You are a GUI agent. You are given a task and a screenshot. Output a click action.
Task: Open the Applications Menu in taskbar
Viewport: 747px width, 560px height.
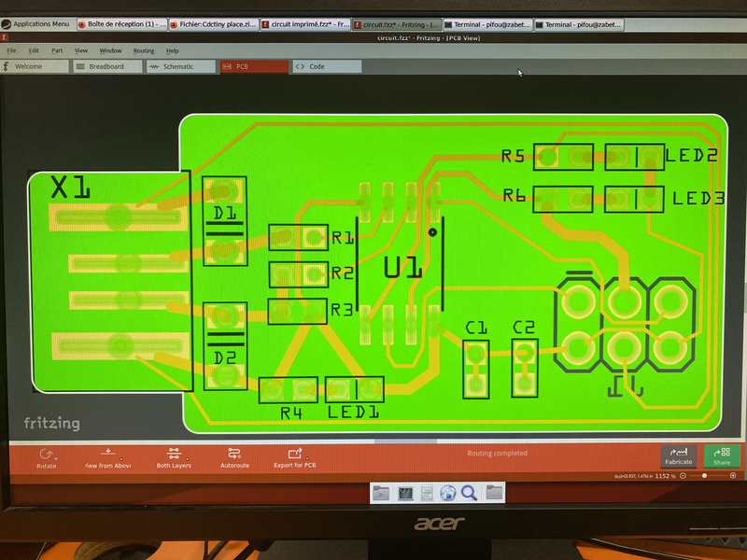[x=35, y=23]
